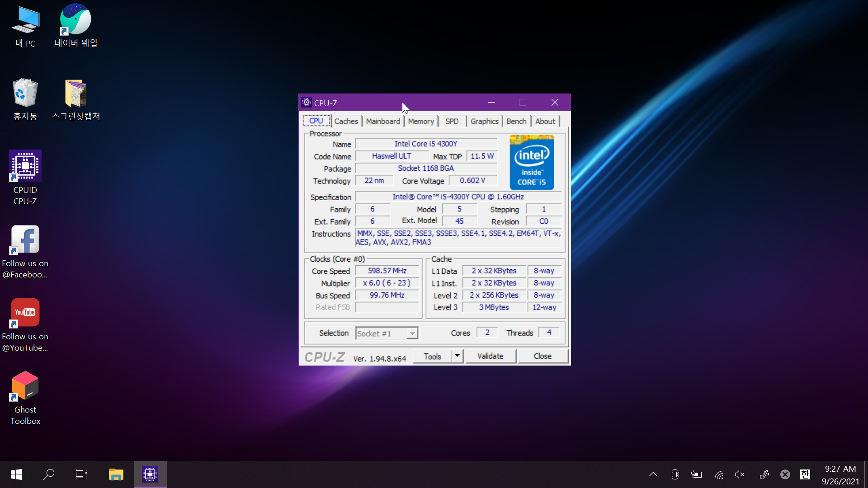Click the Level 3 12-way value
The image size is (868, 488).
(x=544, y=307)
